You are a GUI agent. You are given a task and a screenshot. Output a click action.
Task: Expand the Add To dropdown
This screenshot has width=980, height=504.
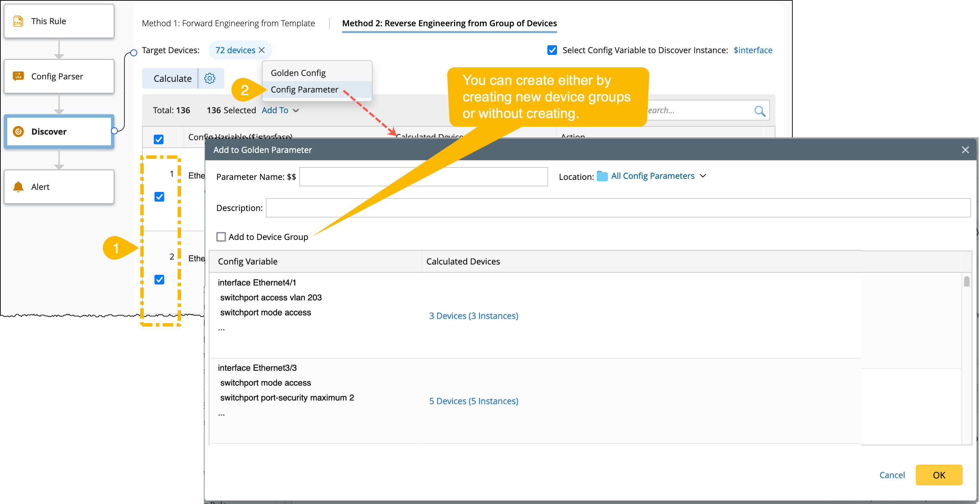point(280,110)
